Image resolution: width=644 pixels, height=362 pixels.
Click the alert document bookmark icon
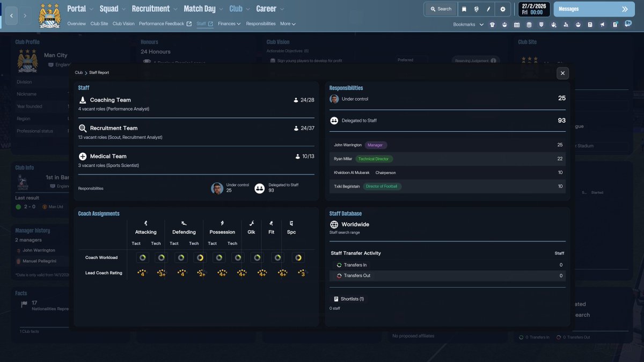[614, 25]
